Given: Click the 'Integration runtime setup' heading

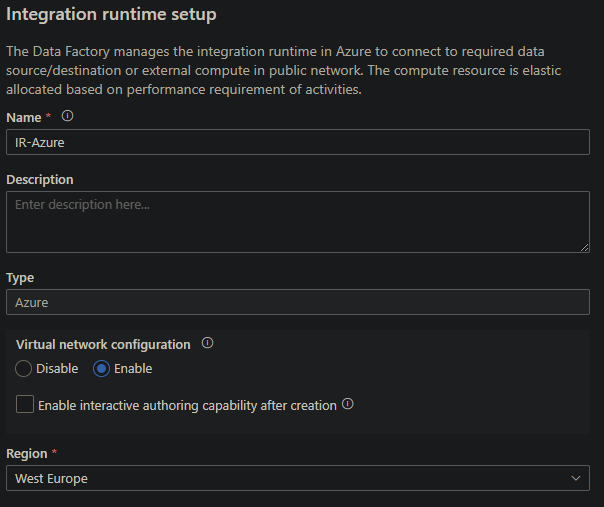Looking at the screenshot, I should coord(111,15).
